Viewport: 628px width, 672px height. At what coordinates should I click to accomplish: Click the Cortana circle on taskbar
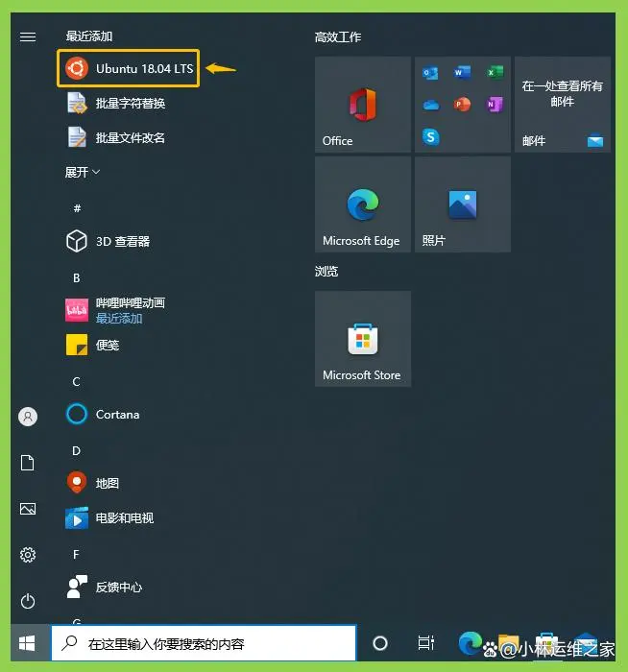(x=380, y=643)
